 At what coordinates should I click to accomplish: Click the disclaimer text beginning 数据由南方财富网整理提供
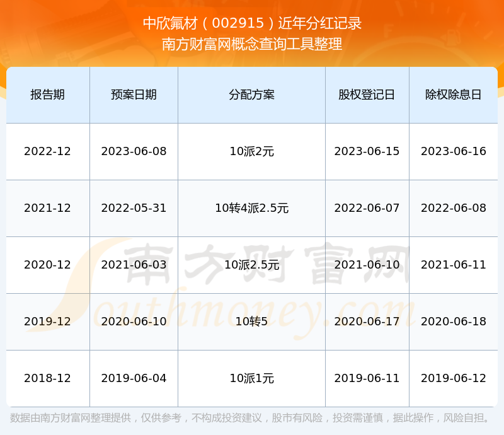pyautogui.click(x=249, y=417)
